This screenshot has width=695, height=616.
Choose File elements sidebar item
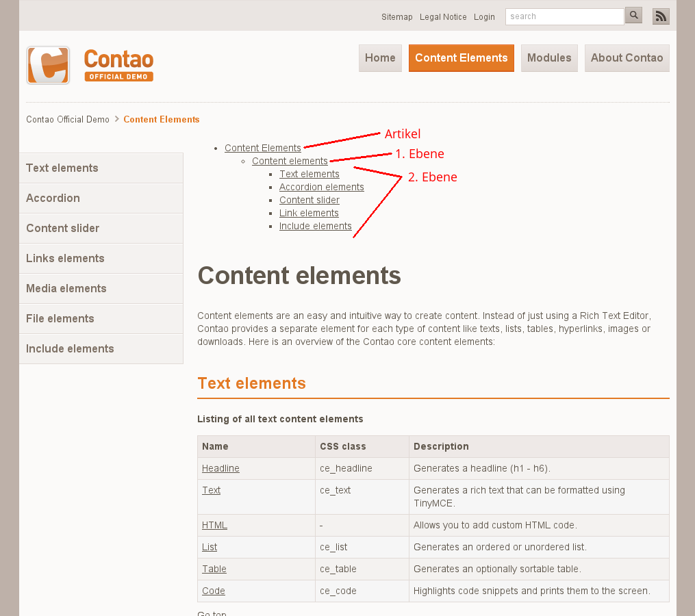[x=60, y=319]
